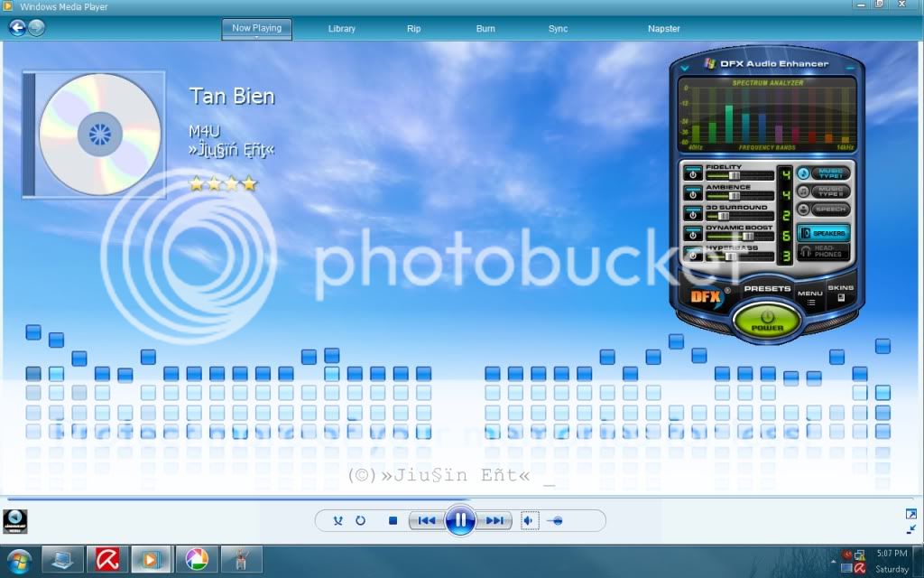Select Headphones output in DFX

pyautogui.click(x=824, y=252)
